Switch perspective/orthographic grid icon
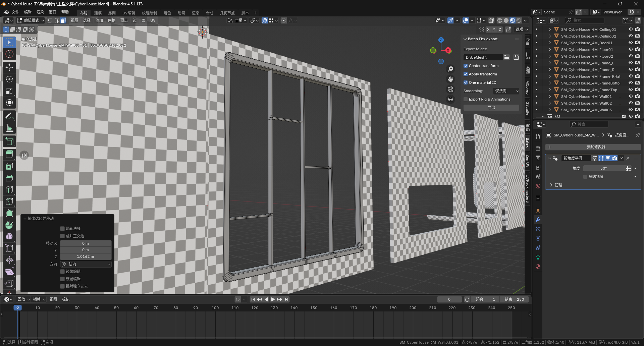Viewport: 644px width, 346px height. [x=450, y=99]
